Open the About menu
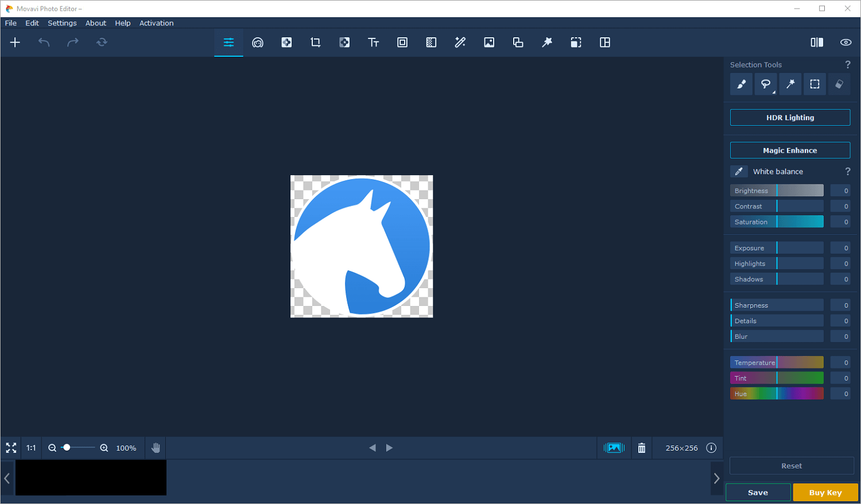The height and width of the screenshot is (504, 861). point(96,23)
